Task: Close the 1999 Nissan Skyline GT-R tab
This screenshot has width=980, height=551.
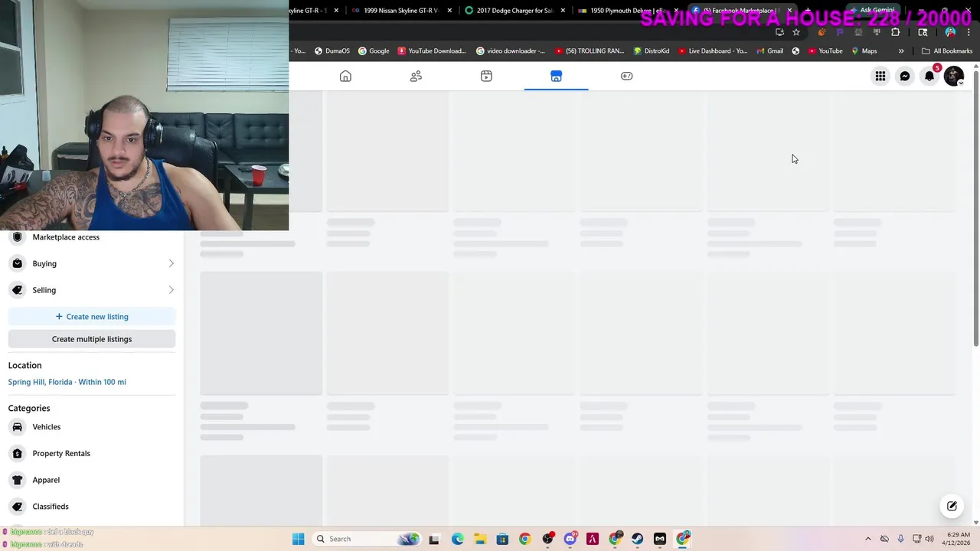Action: point(449,11)
